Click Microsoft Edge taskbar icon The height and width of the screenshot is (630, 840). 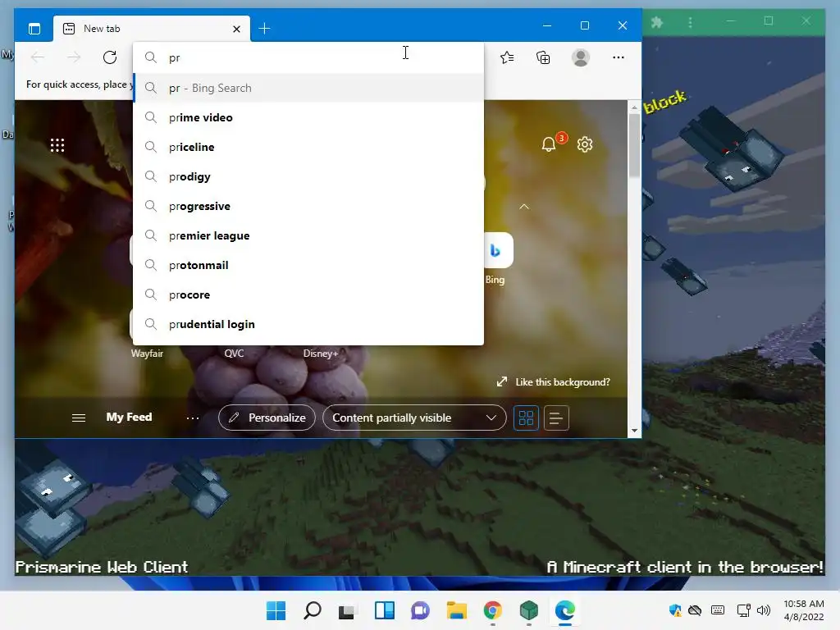pos(565,610)
